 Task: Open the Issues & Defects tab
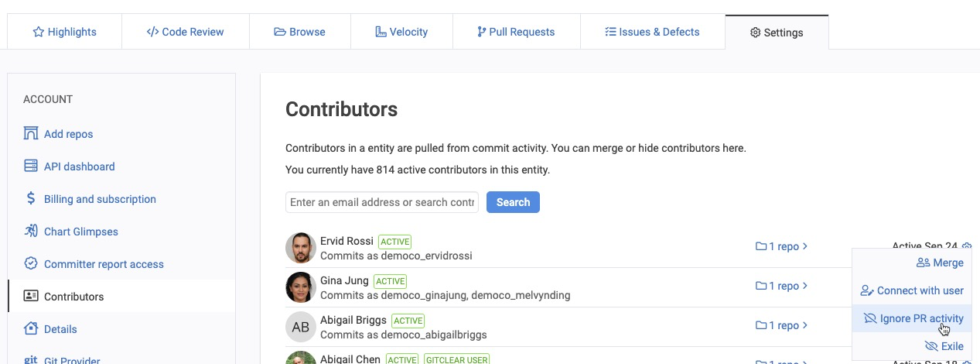pos(652,32)
